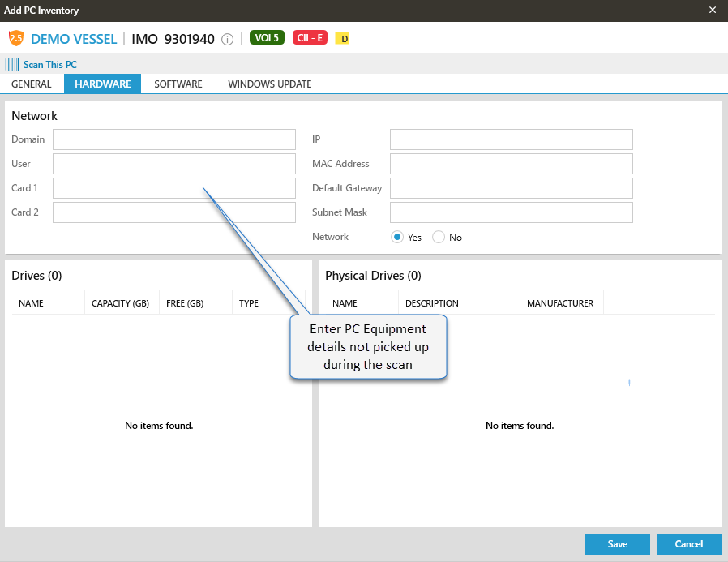Click the Subnet Mask input field

coord(512,212)
